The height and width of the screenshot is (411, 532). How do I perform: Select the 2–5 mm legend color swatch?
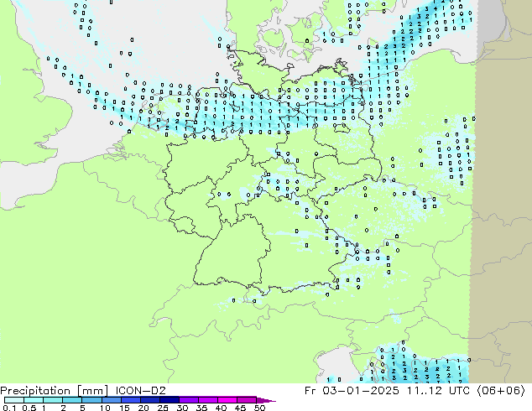click(72, 400)
